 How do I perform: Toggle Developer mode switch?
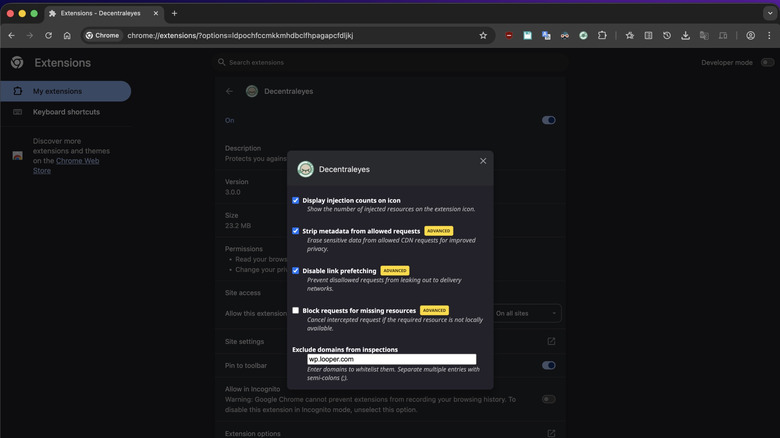point(768,62)
